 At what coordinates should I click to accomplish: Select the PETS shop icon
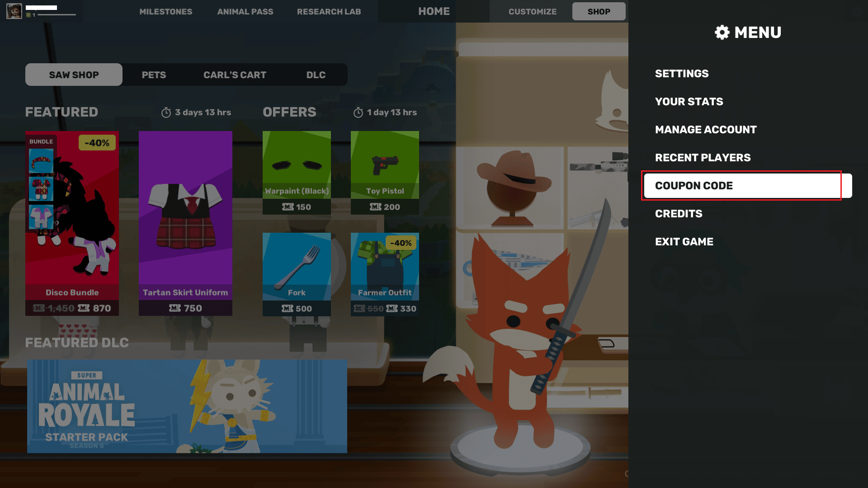pos(153,75)
